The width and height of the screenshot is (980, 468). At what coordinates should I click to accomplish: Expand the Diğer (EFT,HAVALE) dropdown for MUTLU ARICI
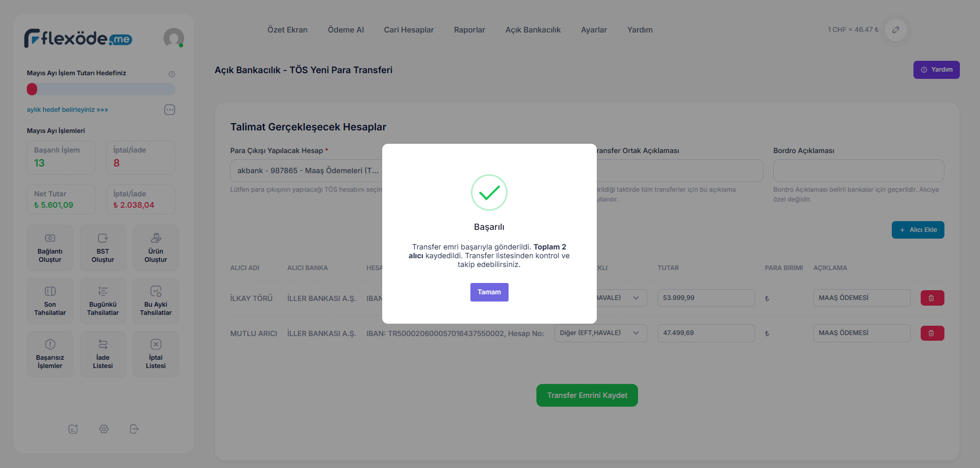(x=600, y=333)
